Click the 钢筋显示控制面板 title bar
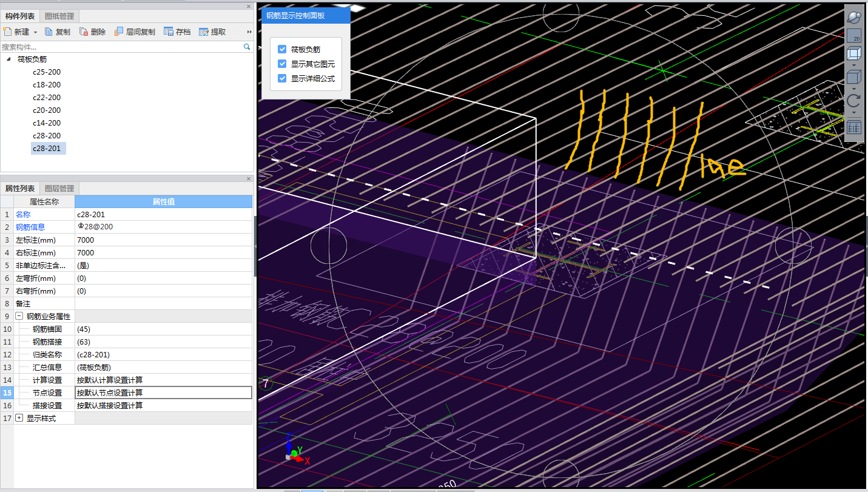The height and width of the screenshot is (492, 868). click(x=306, y=16)
